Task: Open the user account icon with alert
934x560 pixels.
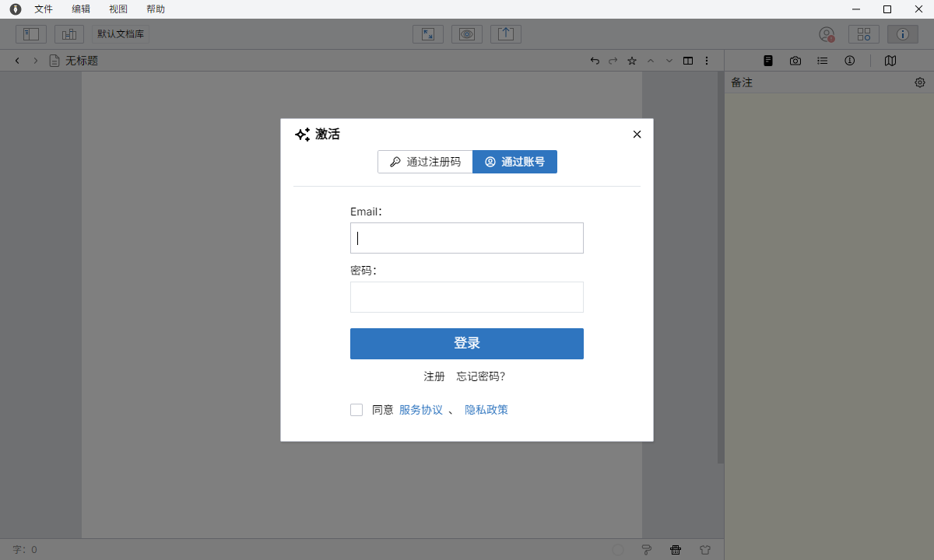Action: 827,34
